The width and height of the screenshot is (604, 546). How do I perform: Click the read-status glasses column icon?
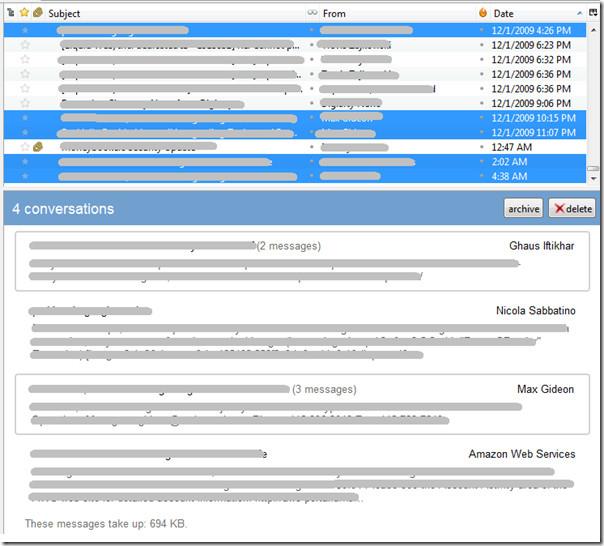pos(312,13)
